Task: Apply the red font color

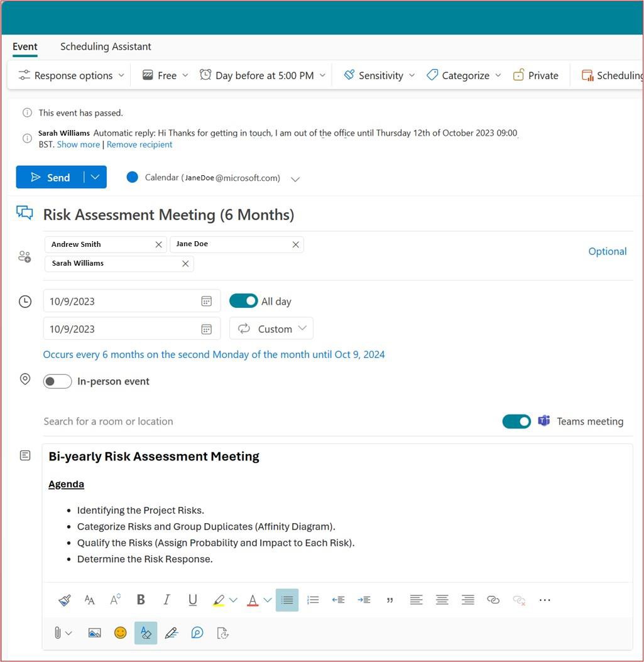Action: (x=253, y=600)
